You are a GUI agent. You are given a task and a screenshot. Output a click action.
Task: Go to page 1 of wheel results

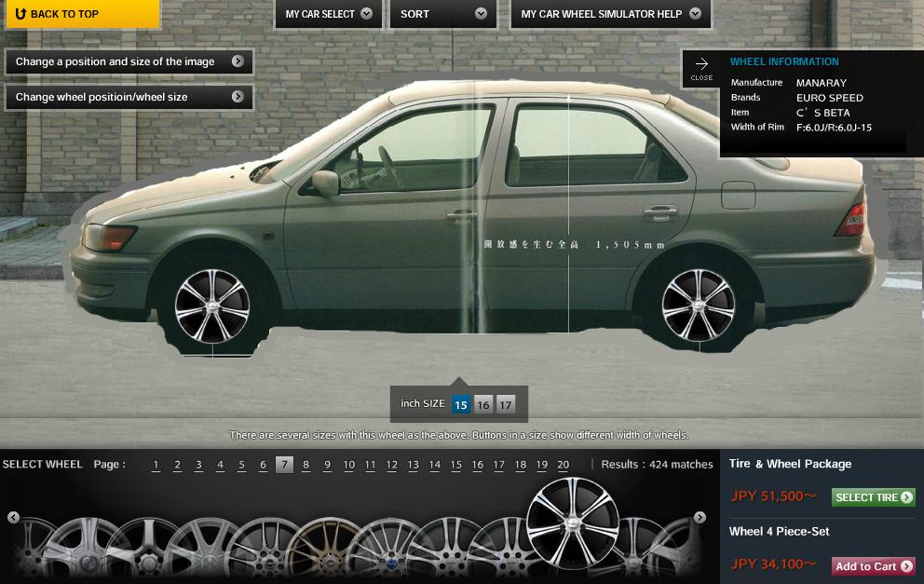click(x=156, y=465)
